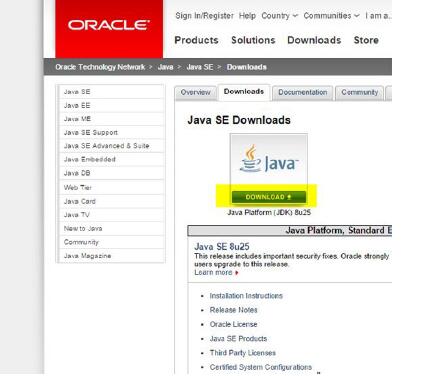Open Release Notes link
This screenshot has width=444, height=376.
point(233,310)
